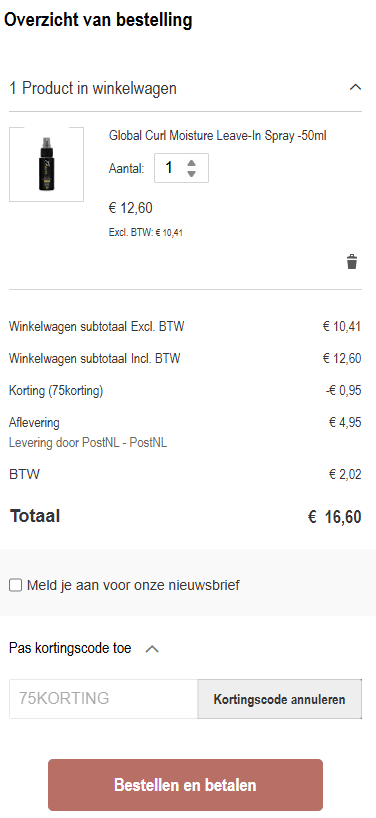Screen dimensions: 376x818
Task: Click the 75KORTING discount code field
Action: tap(103, 699)
